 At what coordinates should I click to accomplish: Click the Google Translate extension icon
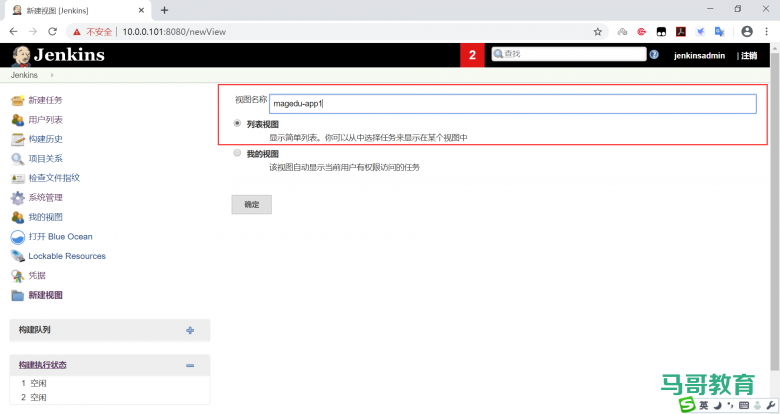tap(719, 31)
